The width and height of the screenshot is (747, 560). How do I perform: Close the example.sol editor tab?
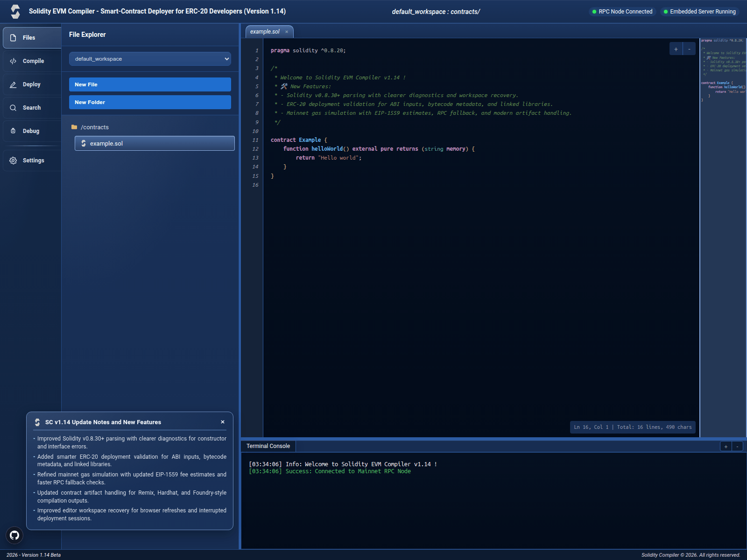287,32
